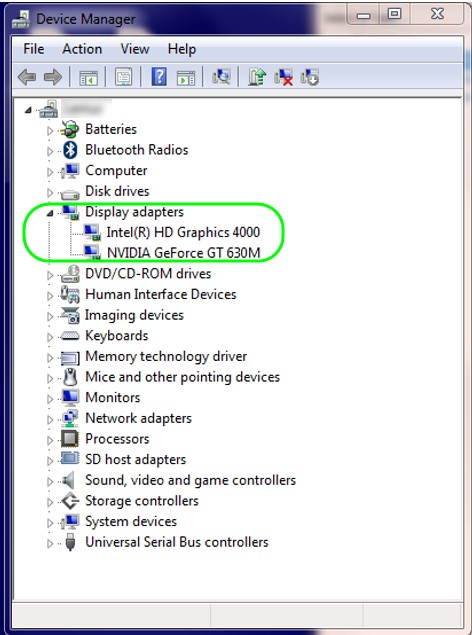This screenshot has height=635, width=472.
Task: Expand the Batteries category arrow
Action: click(50, 130)
